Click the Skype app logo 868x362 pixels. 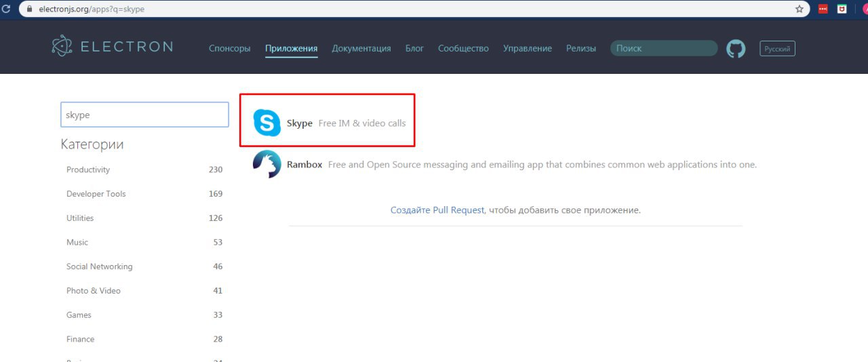tap(267, 123)
